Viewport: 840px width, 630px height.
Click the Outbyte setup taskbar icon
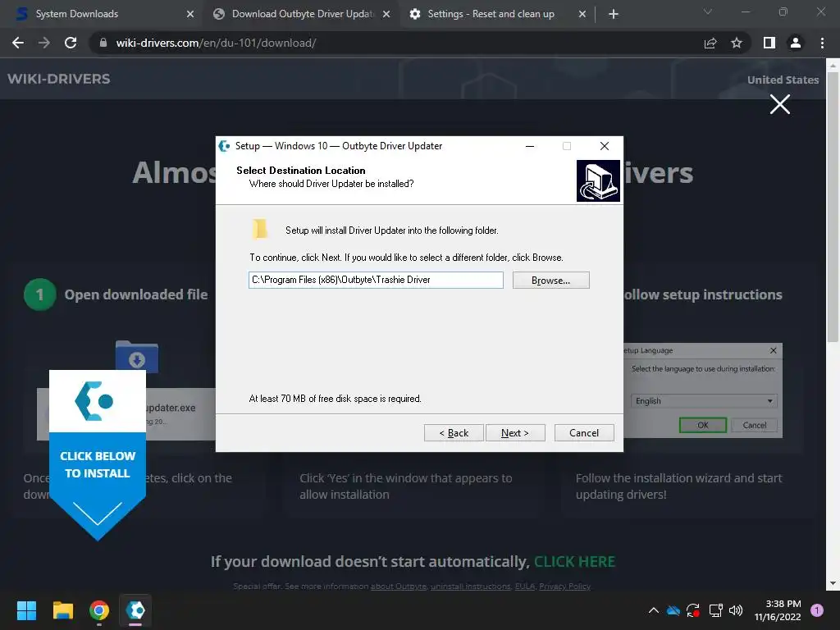[x=135, y=610]
